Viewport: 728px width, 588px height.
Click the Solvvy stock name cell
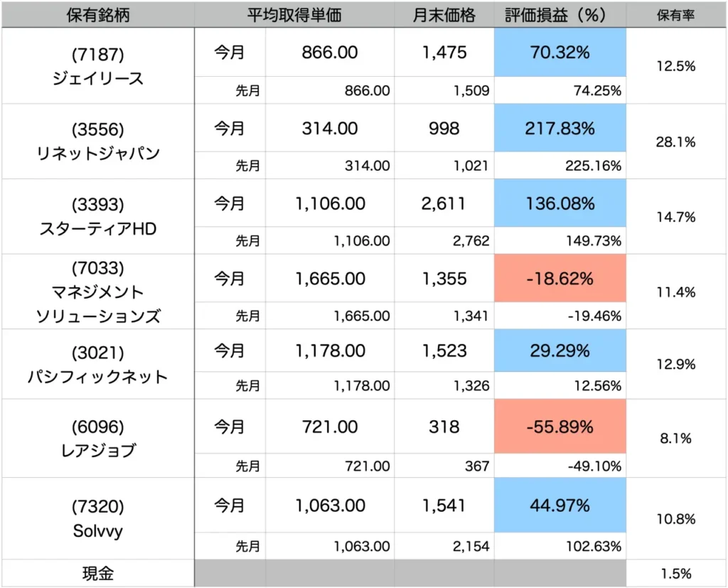point(97,518)
